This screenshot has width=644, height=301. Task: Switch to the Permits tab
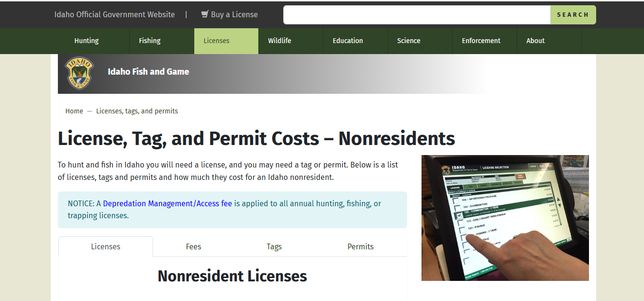pos(360,246)
